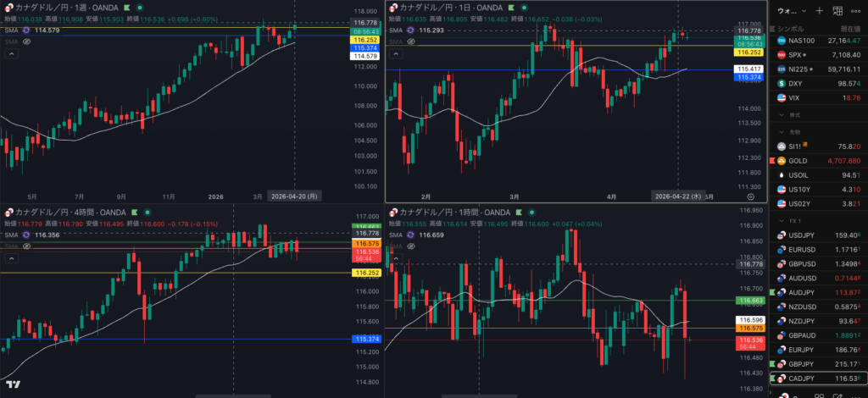
Task: Click the purple SMA loading icon on the weekly chart
Action: click(x=25, y=30)
